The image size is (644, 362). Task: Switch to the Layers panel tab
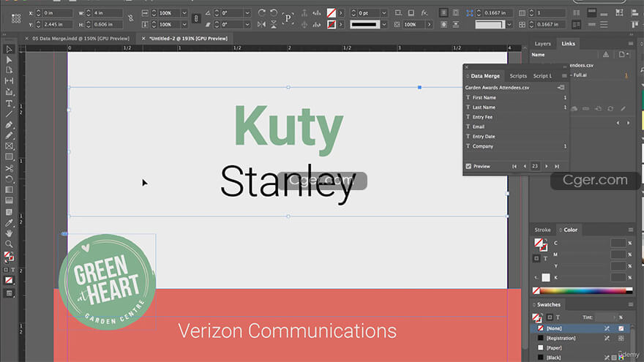pyautogui.click(x=542, y=43)
